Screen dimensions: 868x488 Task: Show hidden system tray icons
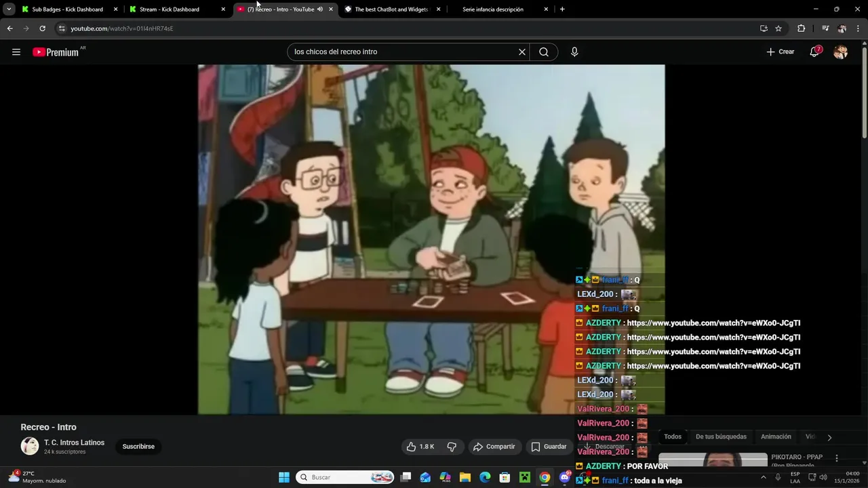(764, 477)
